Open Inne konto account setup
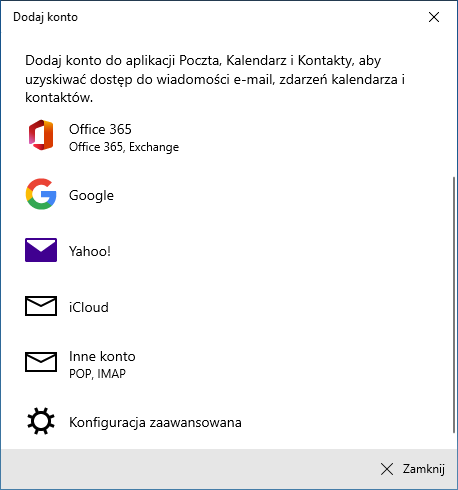458x490 pixels. (x=229, y=364)
